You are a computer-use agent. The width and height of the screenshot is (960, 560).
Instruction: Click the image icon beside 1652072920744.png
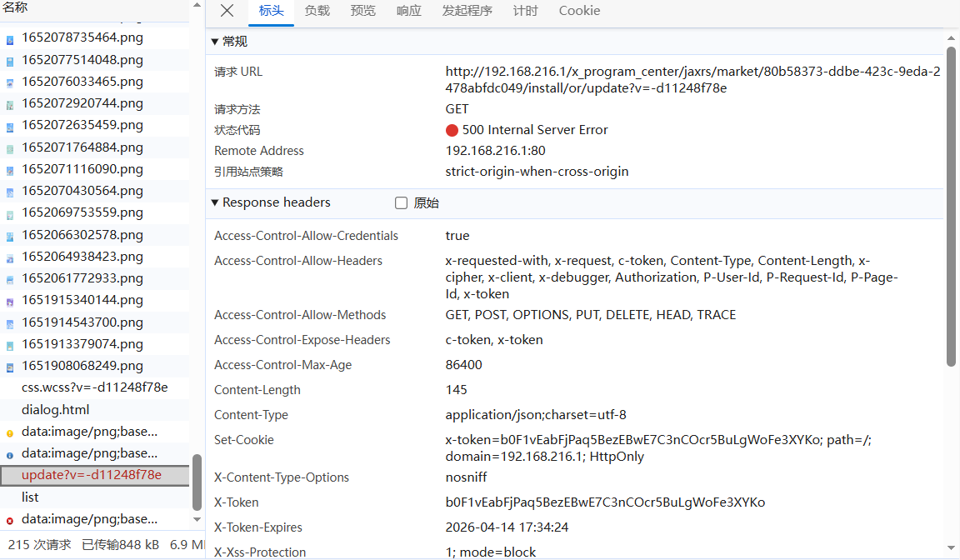[10, 104]
